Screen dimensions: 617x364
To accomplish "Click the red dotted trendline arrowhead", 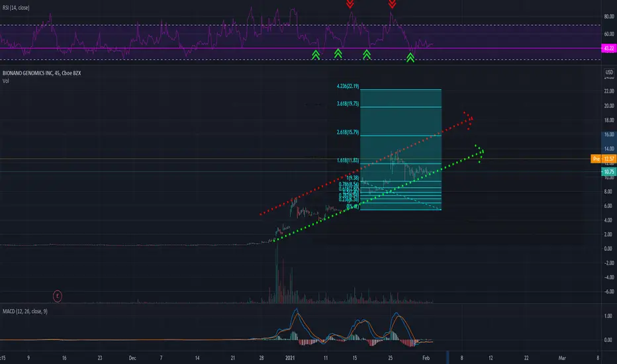I will [469, 120].
